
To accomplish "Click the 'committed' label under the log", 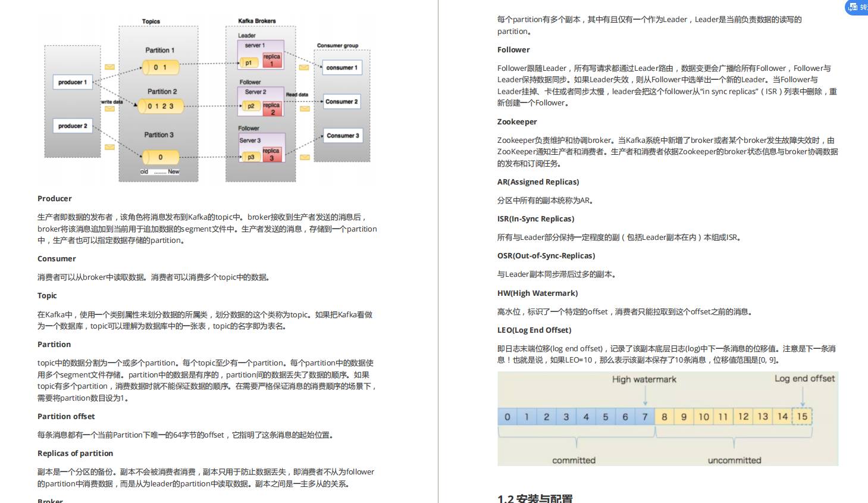I will click(x=574, y=461).
